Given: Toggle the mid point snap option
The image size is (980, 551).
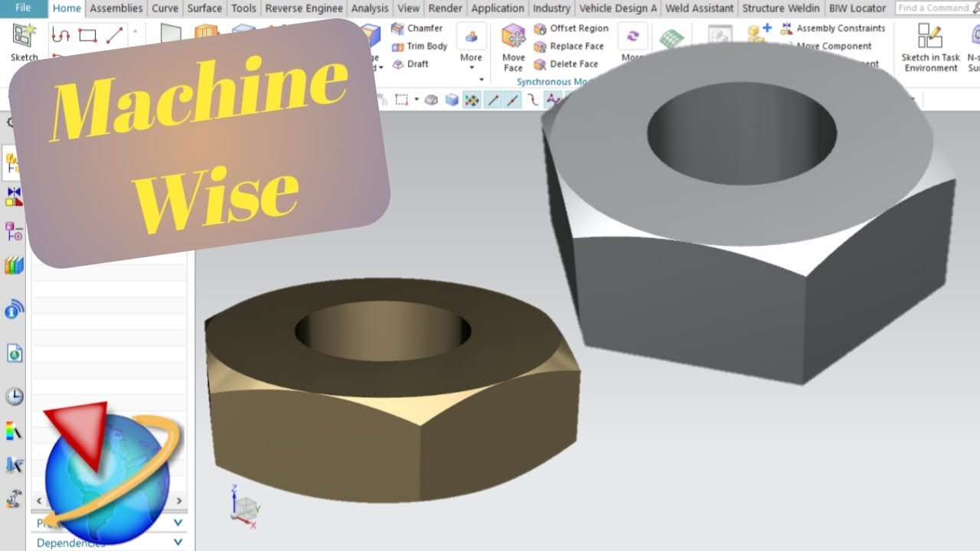Looking at the screenshot, I should point(513,100).
